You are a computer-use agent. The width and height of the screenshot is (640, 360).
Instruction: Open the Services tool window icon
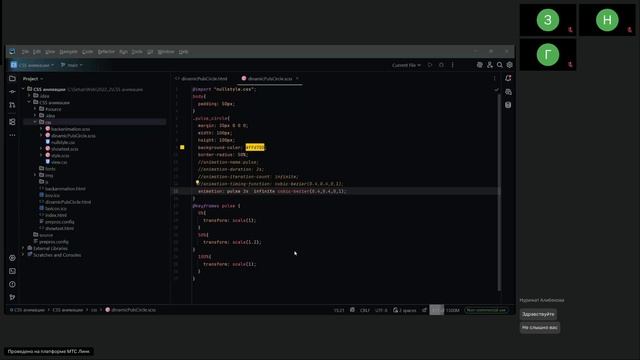[12, 258]
